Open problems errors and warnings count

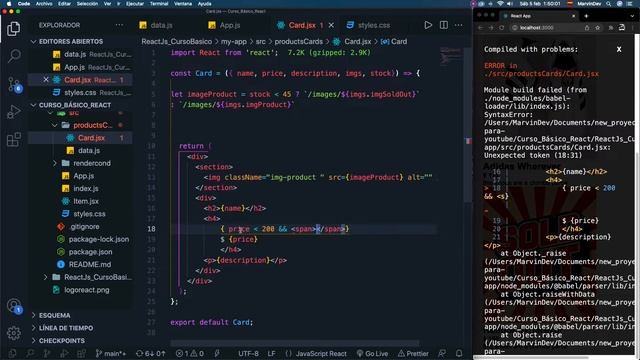click(189, 353)
